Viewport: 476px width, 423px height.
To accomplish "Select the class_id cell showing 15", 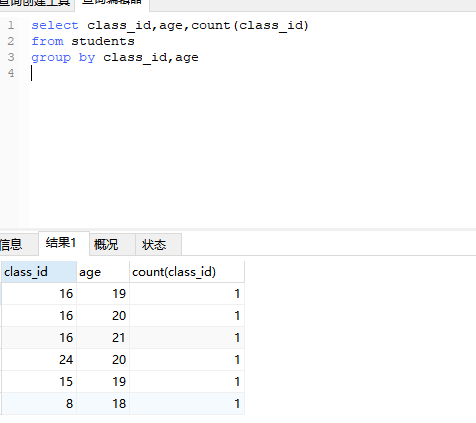I will [39, 382].
